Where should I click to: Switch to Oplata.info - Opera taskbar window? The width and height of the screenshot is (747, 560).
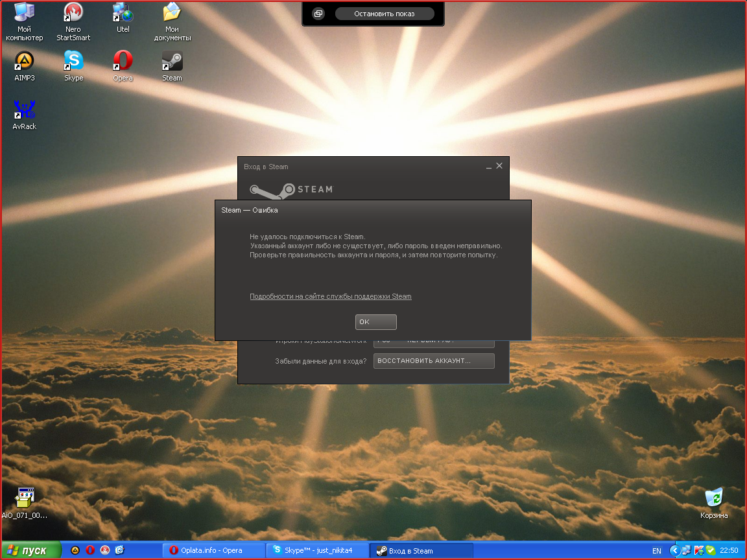tap(214, 550)
